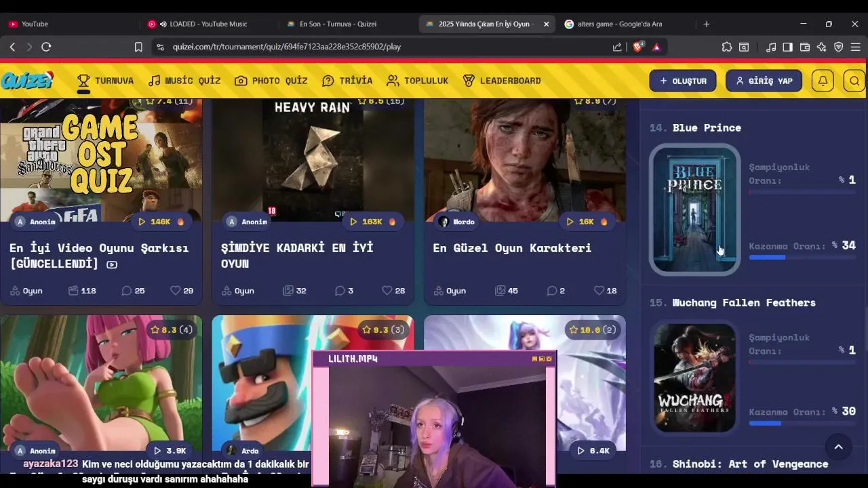Click the LILITH.MP4 webcam overlay title
This screenshot has width=868, height=488.
click(x=353, y=359)
